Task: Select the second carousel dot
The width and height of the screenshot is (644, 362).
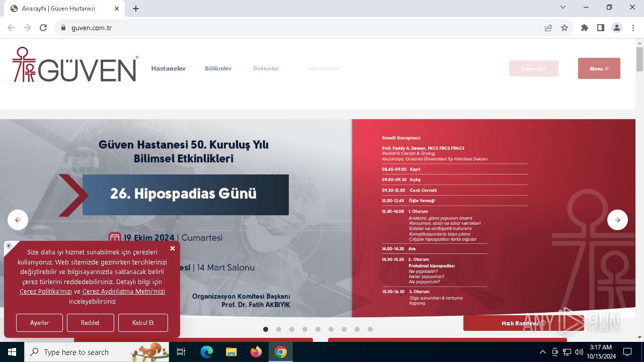Action: click(279, 329)
